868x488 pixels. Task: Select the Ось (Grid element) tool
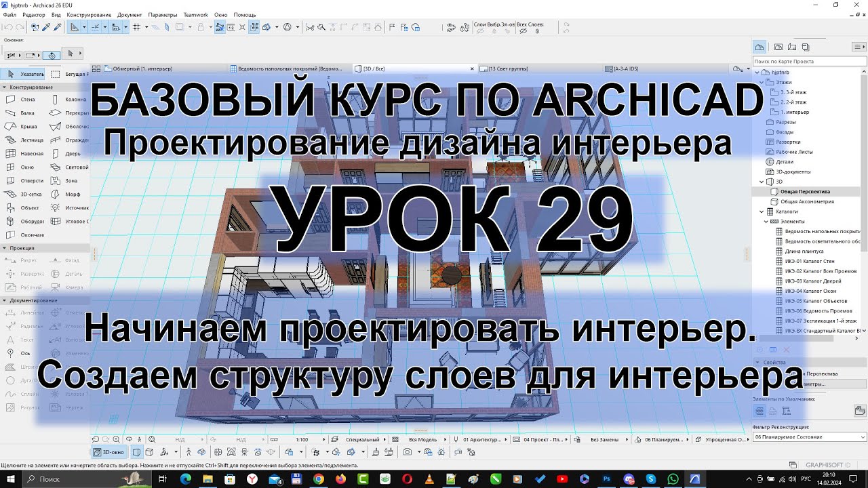coord(24,353)
